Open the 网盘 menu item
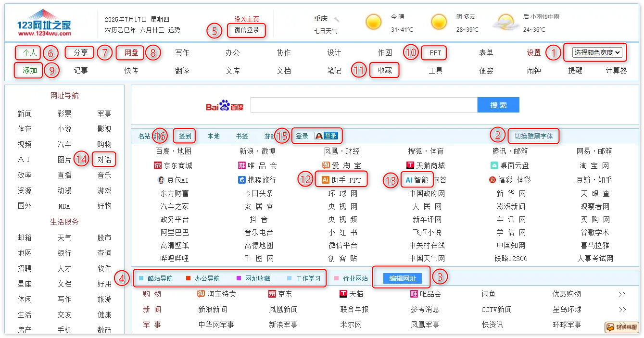644x338 pixels. point(131,52)
